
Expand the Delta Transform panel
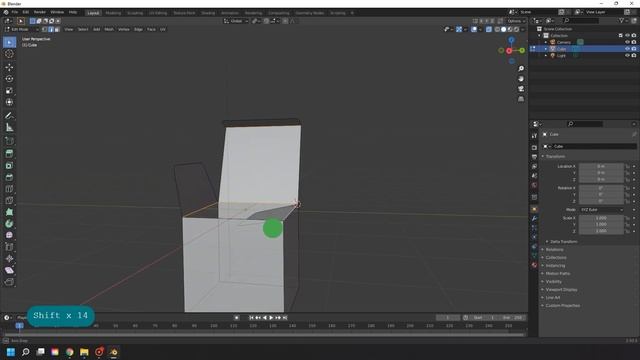tap(563, 242)
